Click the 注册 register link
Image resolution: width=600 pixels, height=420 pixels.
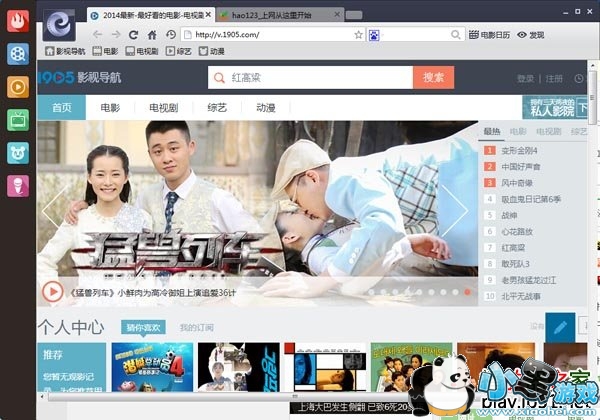(x=554, y=78)
